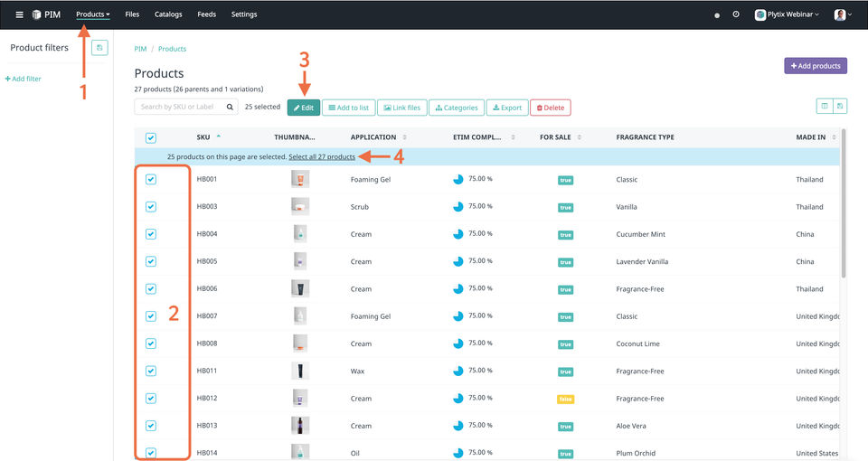Open the Files menu
Image resolution: width=868 pixels, height=461 pixels.
coord(132,14)
